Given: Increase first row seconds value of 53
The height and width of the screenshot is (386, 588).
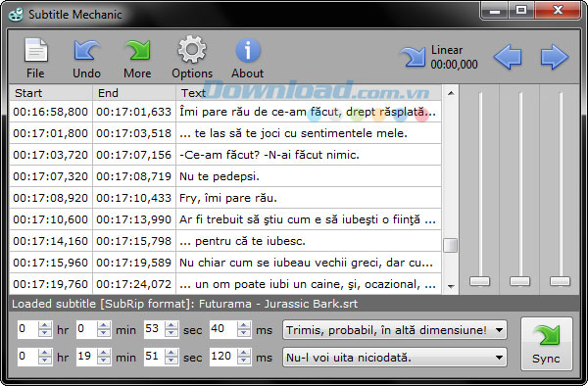Looking at the screenshot, I should pyautogui.click(x=171, y=325).
